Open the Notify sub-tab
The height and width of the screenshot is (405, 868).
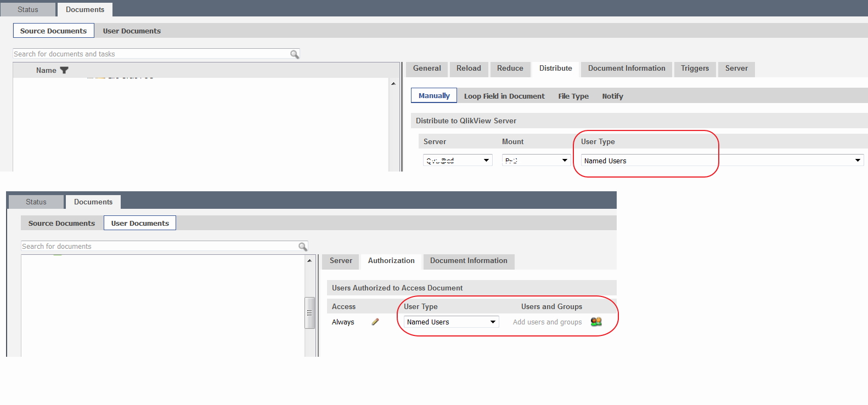pyautogui.click(x=612, y=96)
